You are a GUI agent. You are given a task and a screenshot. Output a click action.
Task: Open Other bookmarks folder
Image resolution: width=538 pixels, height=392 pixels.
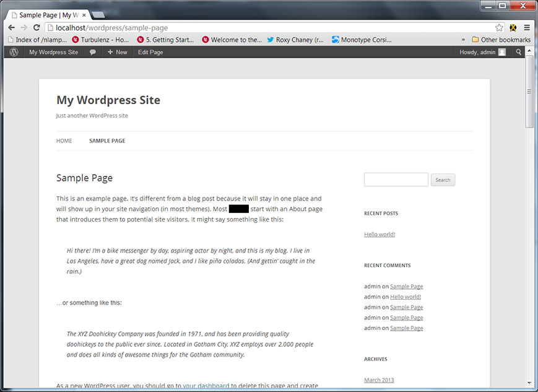point(501,40)
